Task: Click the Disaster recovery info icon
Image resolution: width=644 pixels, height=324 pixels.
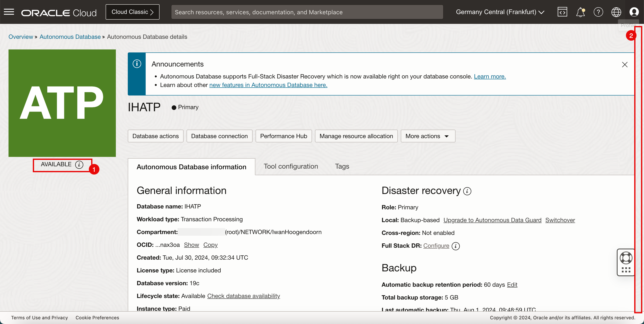Action: click(467, 191)
